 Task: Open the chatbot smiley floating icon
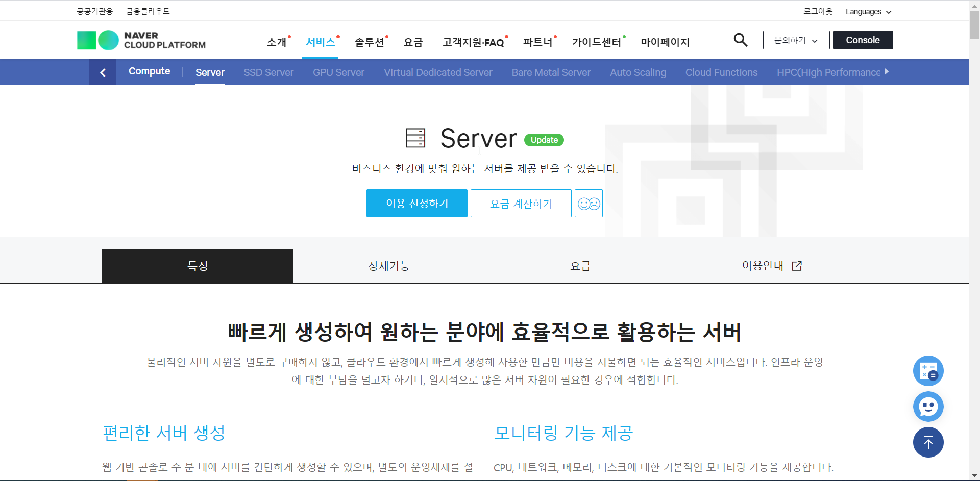(928, 407)
